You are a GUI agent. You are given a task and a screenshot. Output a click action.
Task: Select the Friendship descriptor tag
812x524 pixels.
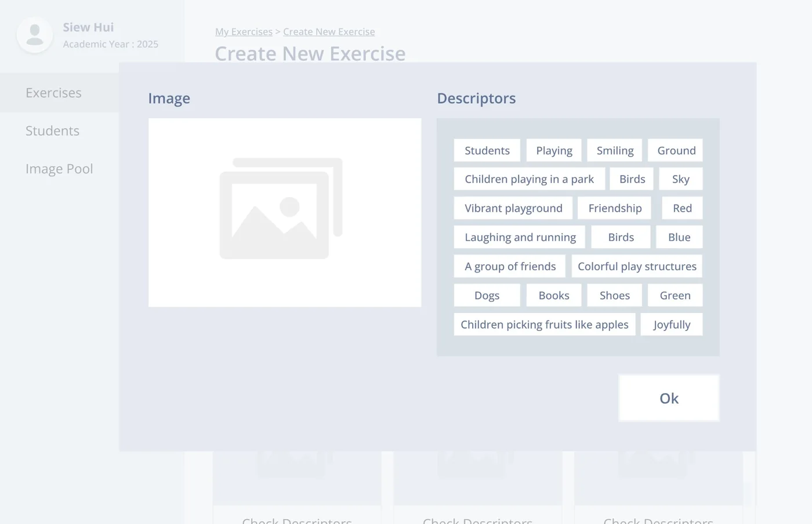coord(615,208)
